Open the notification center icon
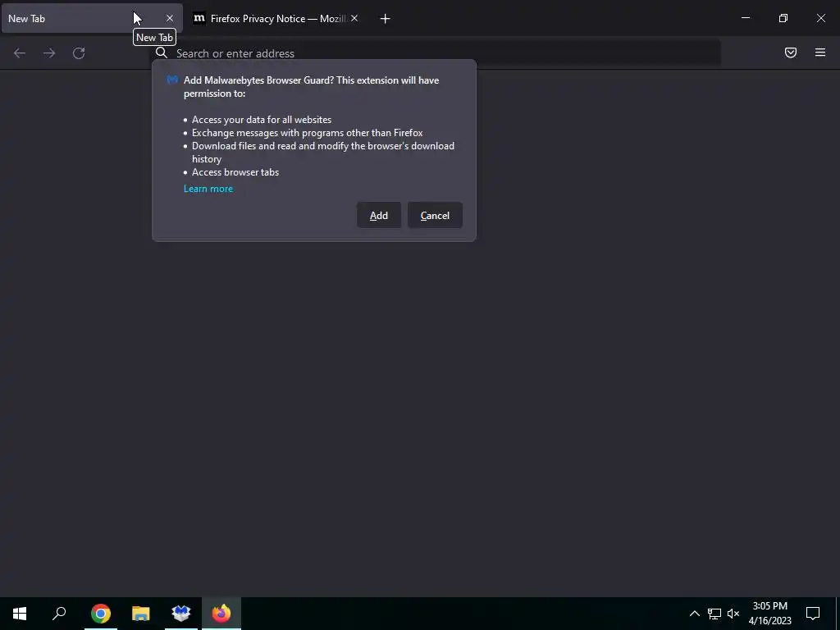The width and height of the screenshot is (840, 630). coord(813,614)
